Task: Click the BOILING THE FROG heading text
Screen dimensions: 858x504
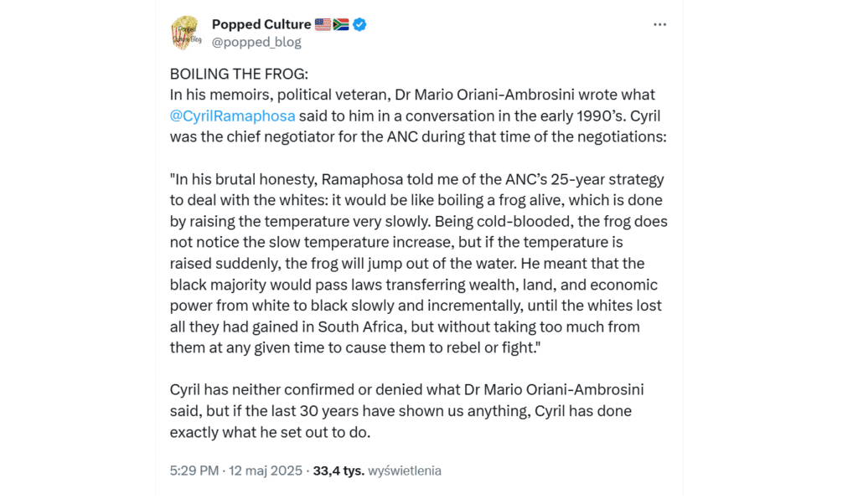Action: 238,74
